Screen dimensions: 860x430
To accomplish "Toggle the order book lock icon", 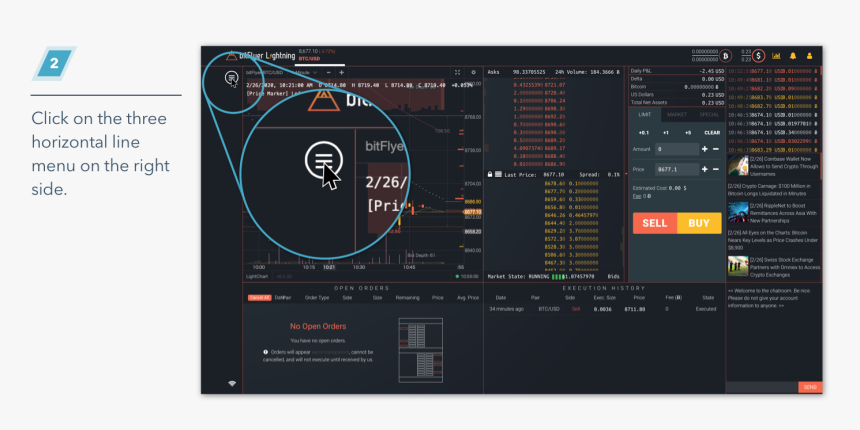I will point(489,174).
